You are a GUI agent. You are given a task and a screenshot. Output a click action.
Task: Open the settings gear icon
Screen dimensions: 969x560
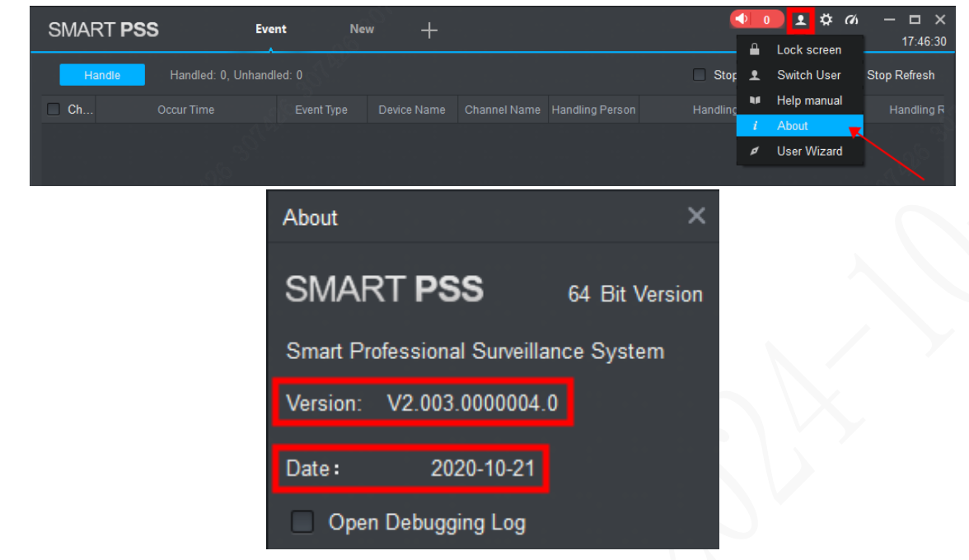[x=826, y=18]
